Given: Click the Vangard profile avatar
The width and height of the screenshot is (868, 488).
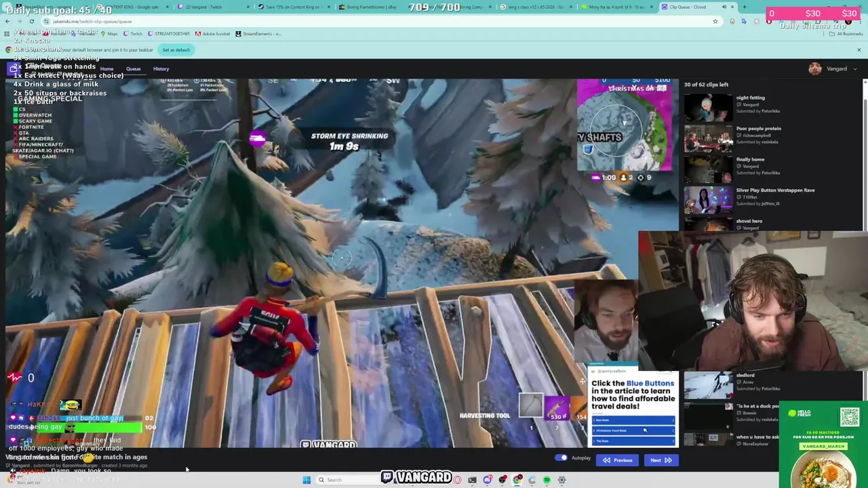Looking at the screenshot, I should click(x=815, y=68).
